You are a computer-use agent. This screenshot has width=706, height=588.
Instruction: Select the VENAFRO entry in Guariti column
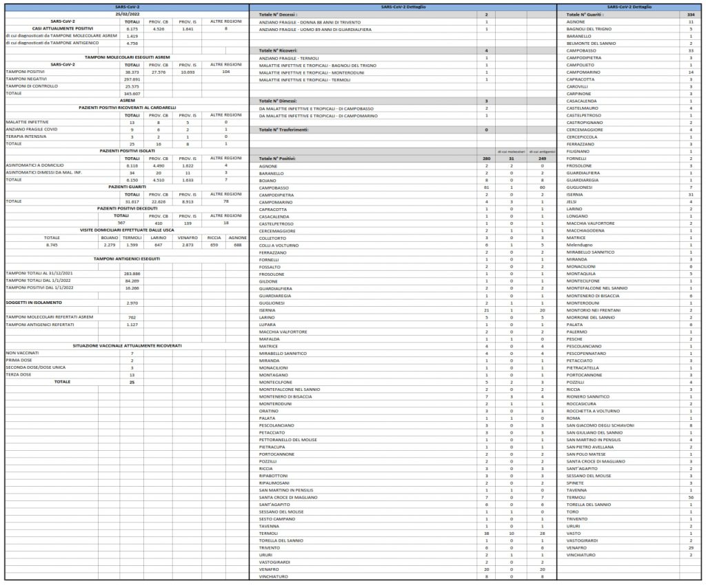pos(576,548)
